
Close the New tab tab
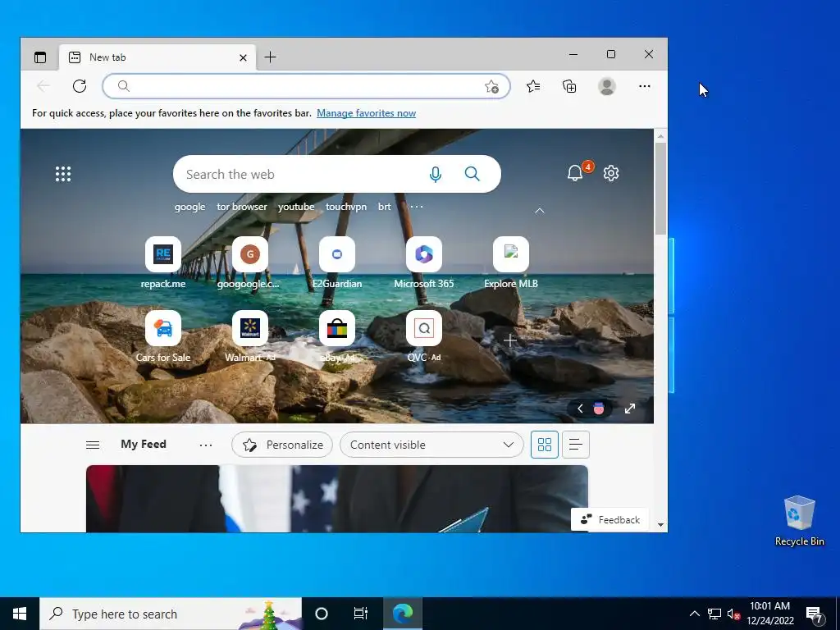[x=243, y=57]
